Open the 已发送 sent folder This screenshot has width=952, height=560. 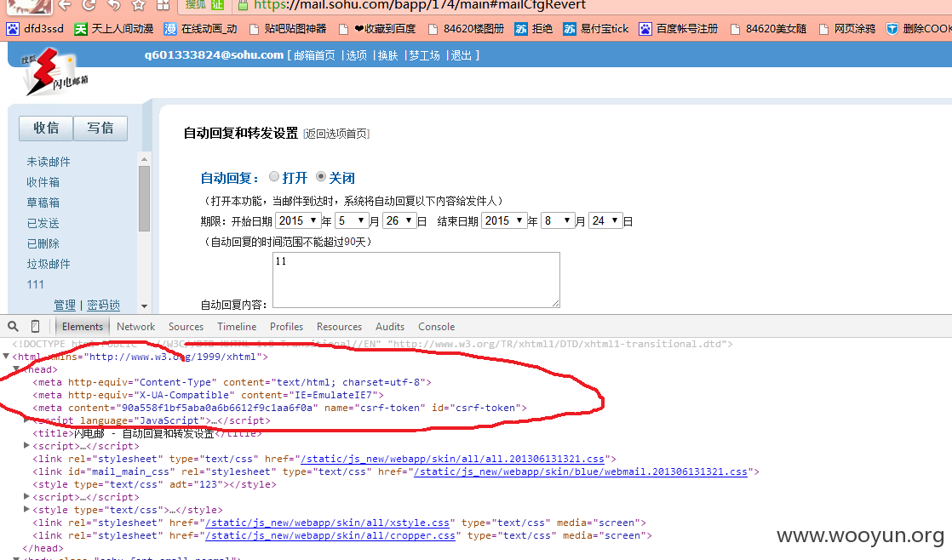coord(43,223)
